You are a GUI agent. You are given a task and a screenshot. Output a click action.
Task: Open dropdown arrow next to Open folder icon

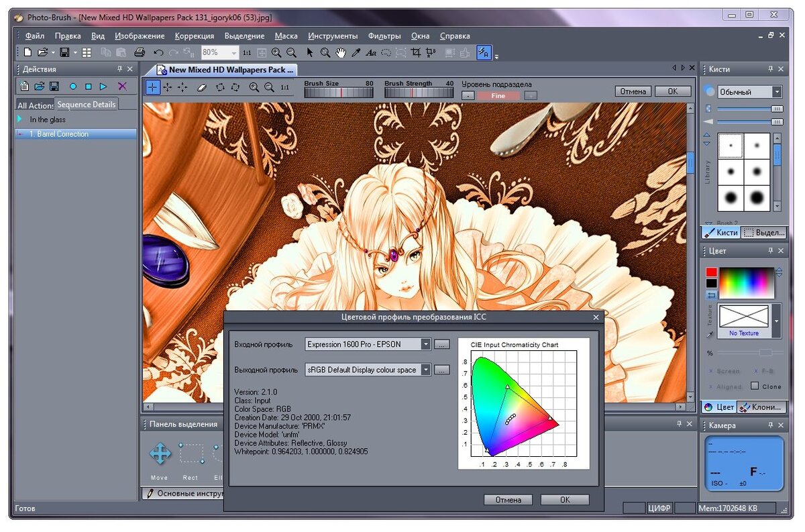click(x=52, y=52)
